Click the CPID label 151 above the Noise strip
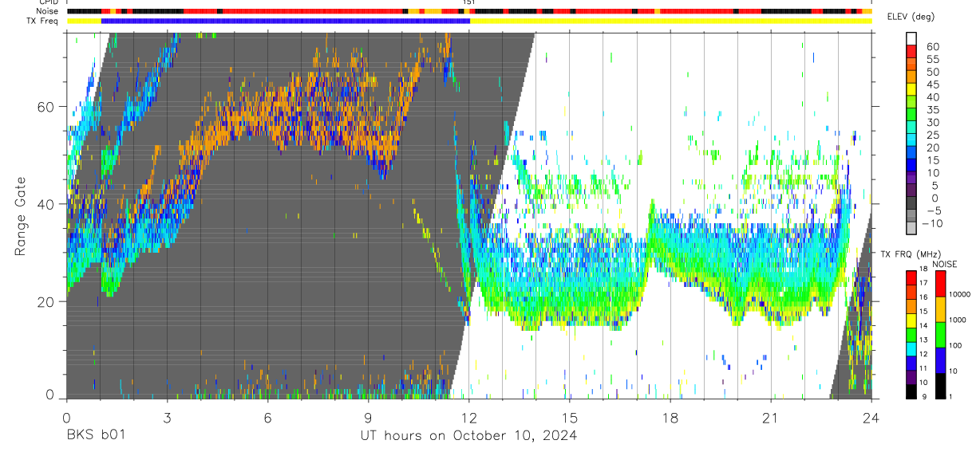The height and width of the screenshot is (452, 980). click(x=469, y=2)
